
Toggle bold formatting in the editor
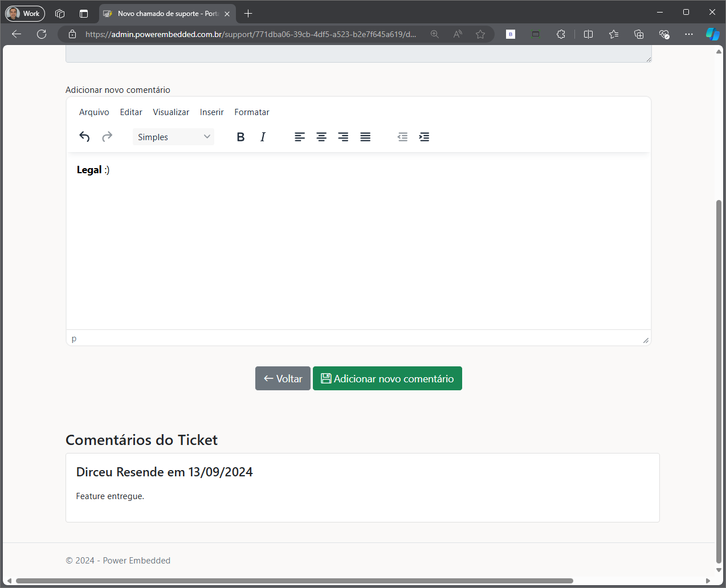pos(240,137)
